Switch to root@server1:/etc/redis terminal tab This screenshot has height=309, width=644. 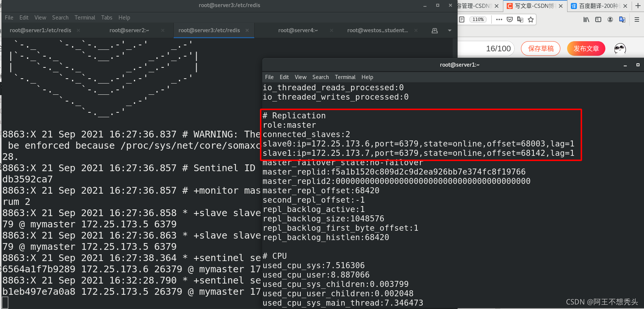click(x=40, y=30)
